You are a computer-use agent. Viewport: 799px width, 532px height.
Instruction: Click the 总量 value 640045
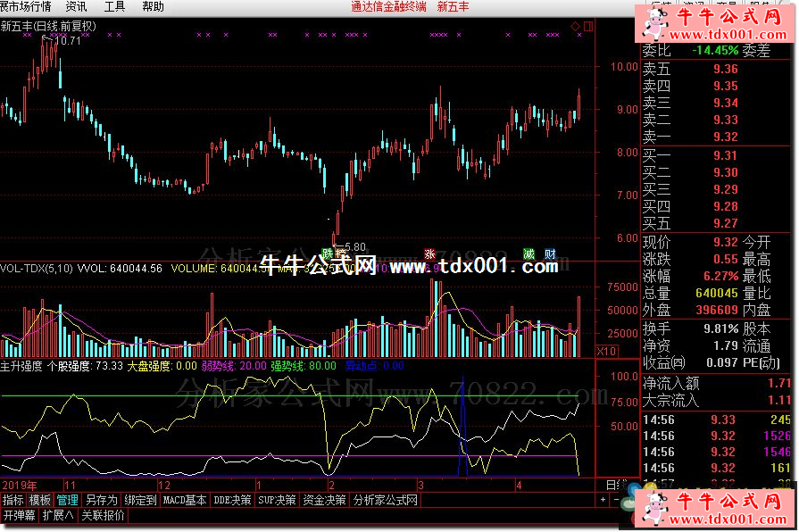[717, 293]
